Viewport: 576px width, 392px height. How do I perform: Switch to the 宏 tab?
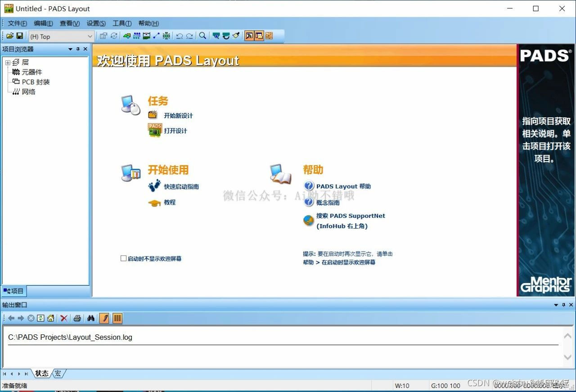point(57,373)
